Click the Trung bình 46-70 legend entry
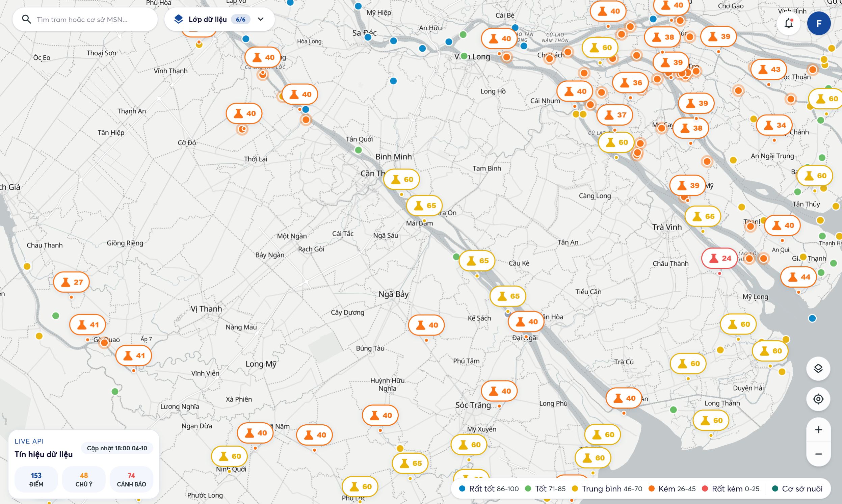The image size is (842, 504). (607, 489)
